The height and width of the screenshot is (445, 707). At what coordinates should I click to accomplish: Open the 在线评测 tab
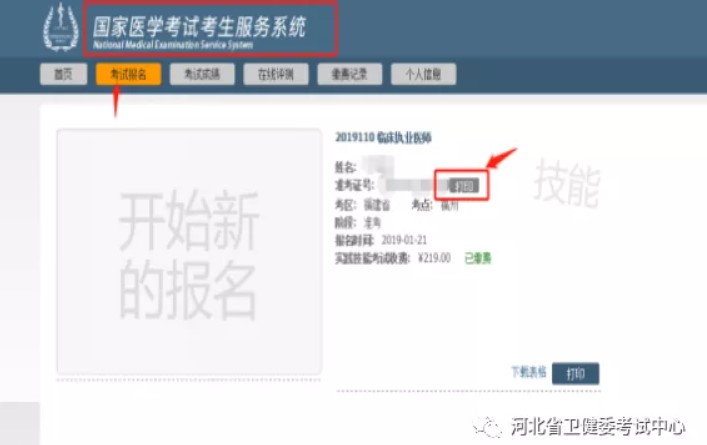point(276,74)
